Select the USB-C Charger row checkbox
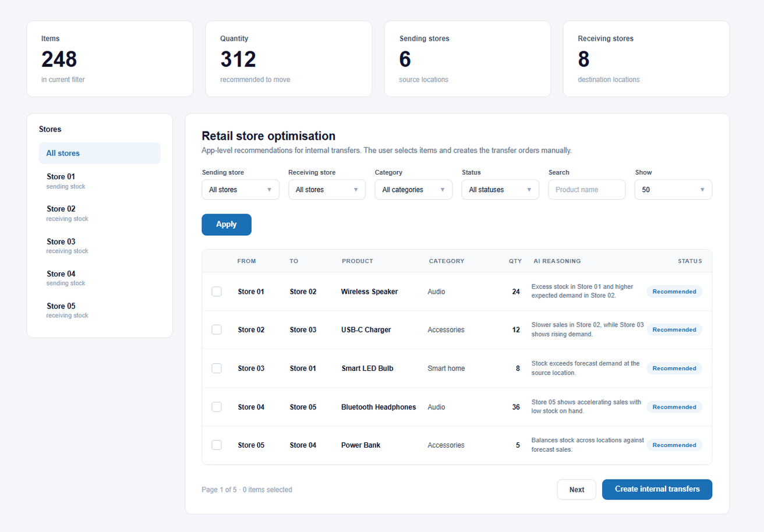The height and width of the screenshot is (532, 764). click(x=217, y=329)
